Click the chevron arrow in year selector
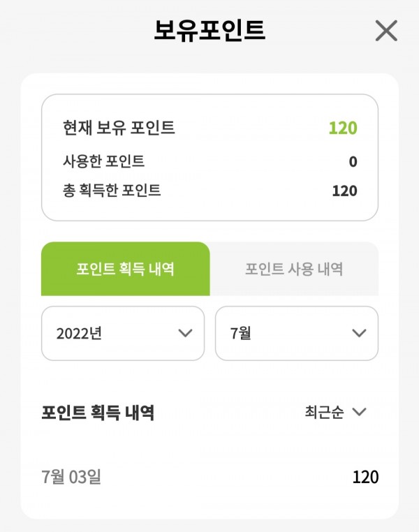The image size is (419, 532). 185,333
